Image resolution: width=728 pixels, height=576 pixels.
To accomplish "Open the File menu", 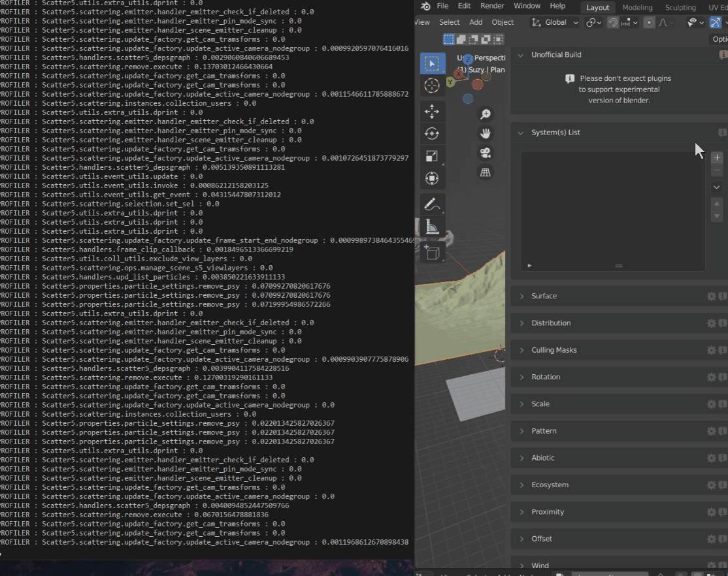I will pyautogui.click(x=442, y=6).
